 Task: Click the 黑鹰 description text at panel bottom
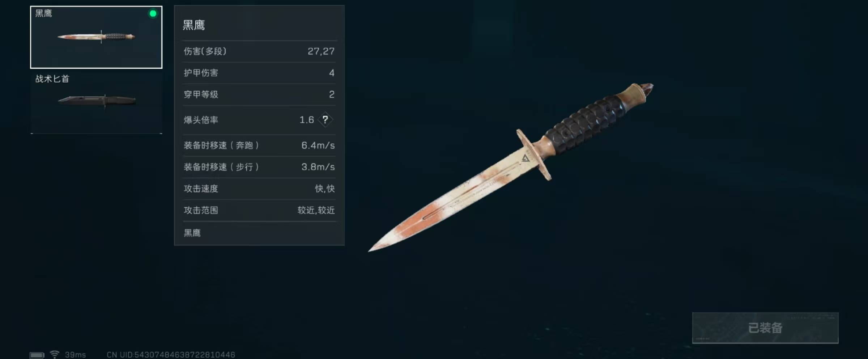(x=192, y=233)
